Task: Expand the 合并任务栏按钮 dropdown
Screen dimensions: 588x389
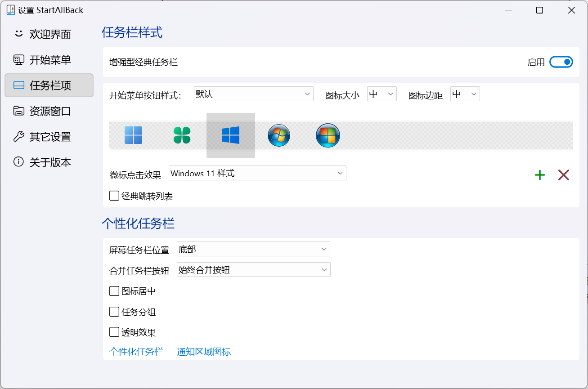Action: [x=254, y=270]
